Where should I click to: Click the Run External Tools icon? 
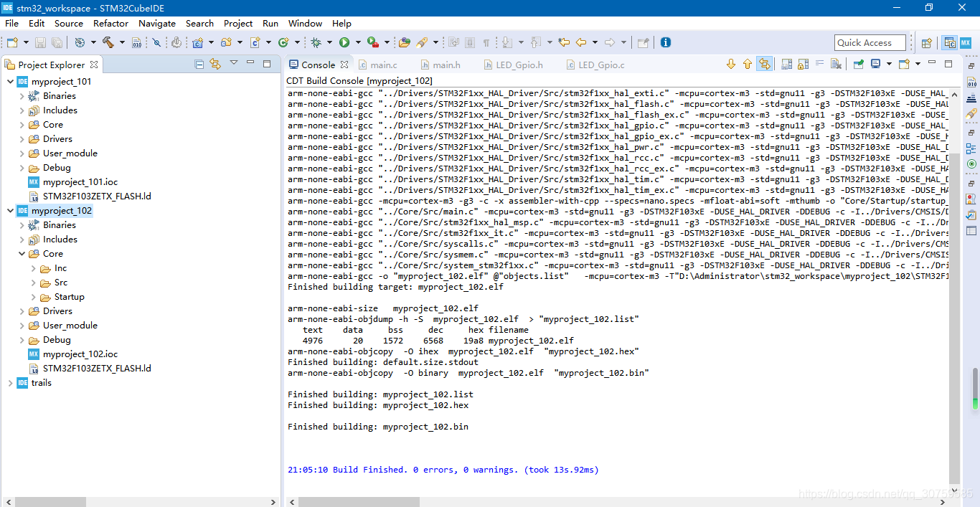click(372, 43)
